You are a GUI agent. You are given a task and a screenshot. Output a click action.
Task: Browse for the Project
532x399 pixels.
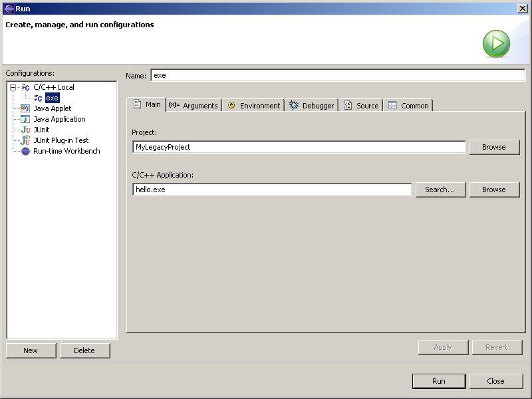[494, 147]
